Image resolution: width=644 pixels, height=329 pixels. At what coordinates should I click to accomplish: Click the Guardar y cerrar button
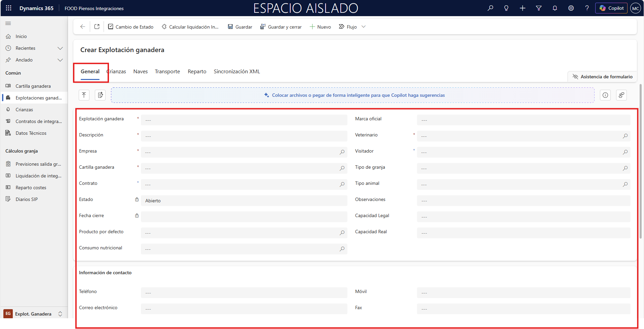pyautogui.click(x=281, y=27)
